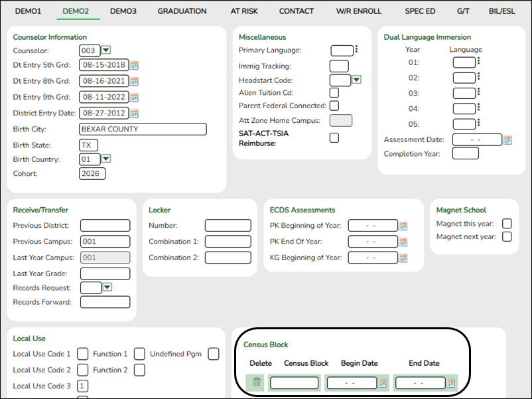Viewport: 532px width, 399px height.
Task: Click the Previous District input field
Action: click(105, 226)
